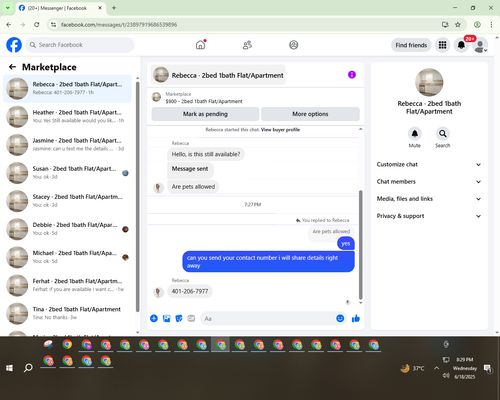Open the Groups icon in the top navigation
500x400 pixels.
click(x=294, y=45)
